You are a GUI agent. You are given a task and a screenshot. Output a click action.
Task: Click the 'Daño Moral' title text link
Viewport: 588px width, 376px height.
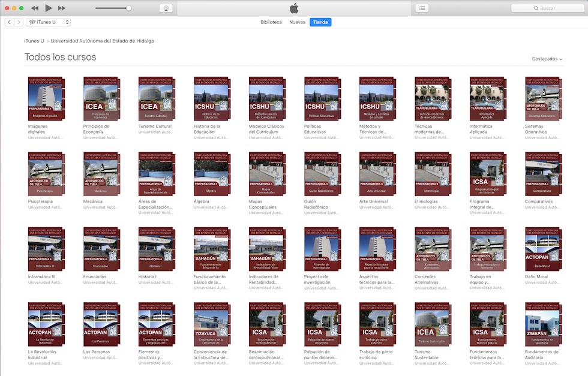(536, 276)
